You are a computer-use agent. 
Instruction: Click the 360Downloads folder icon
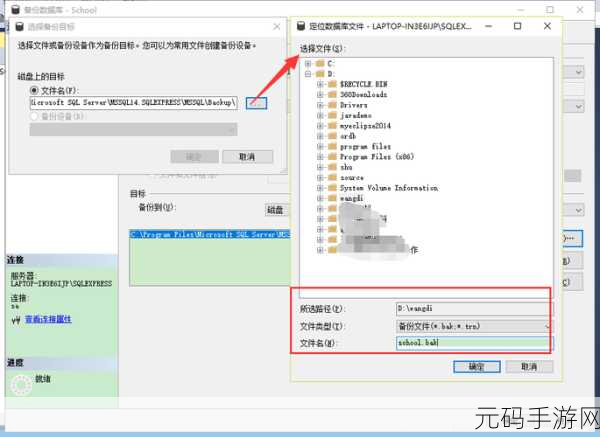[x=332, y=95]
